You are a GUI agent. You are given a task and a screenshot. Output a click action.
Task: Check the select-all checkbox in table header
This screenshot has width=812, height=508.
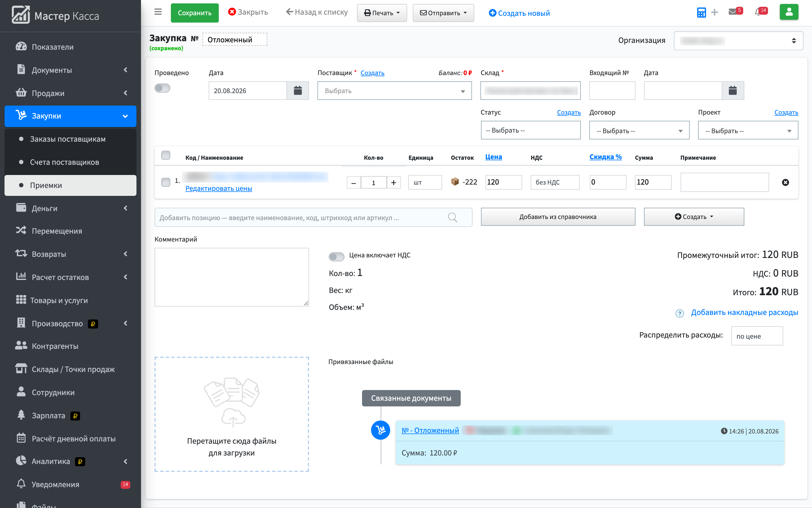pyautogui.click(x=166, y=155)
